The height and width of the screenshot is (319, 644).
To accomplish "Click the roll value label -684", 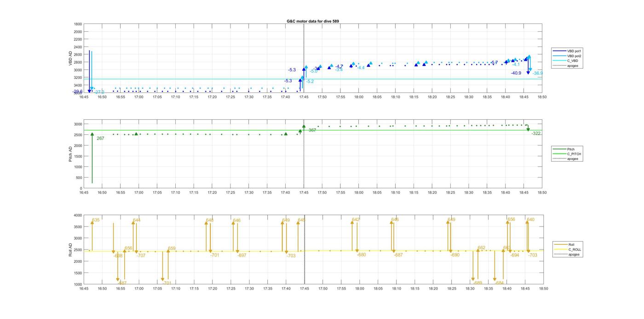I will click(x=500, y=283).
